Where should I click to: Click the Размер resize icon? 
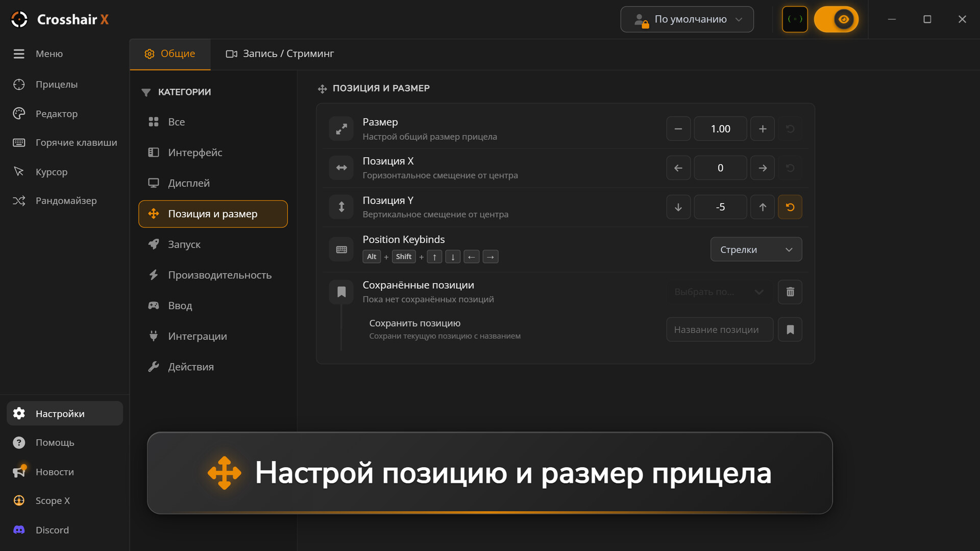(x=341, y=129)
